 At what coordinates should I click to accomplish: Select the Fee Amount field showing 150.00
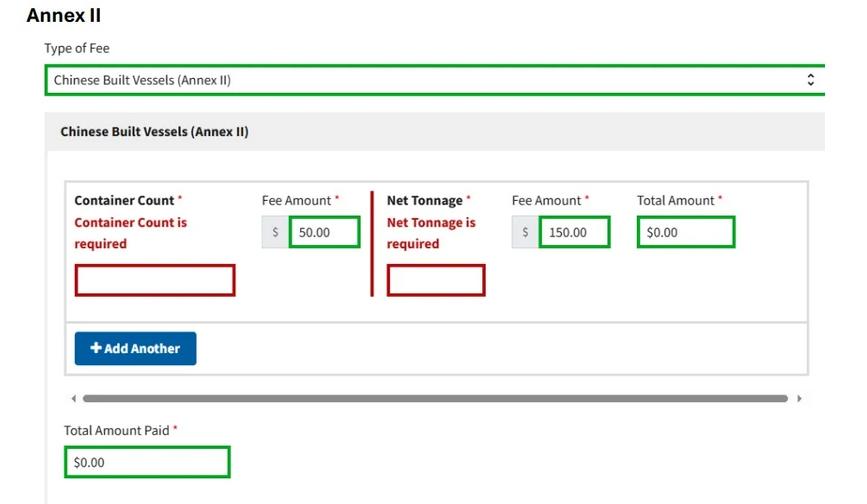point(574,233)
